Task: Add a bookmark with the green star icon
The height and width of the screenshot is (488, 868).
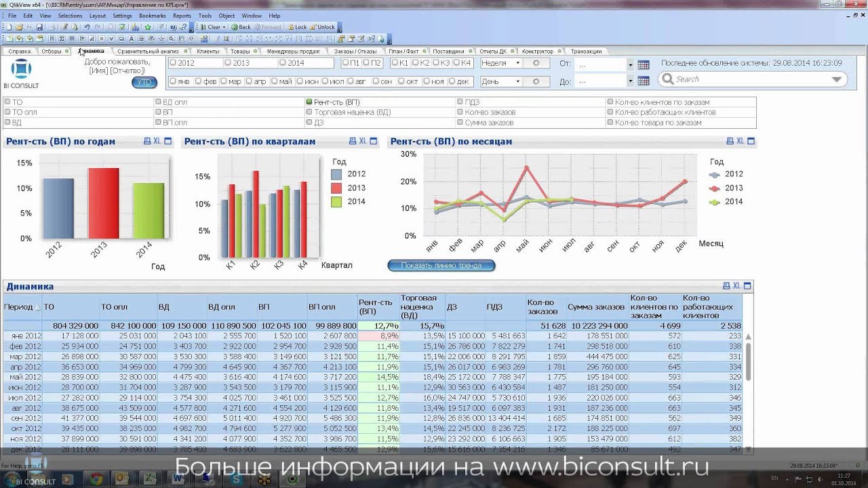Action: [147, 27]
